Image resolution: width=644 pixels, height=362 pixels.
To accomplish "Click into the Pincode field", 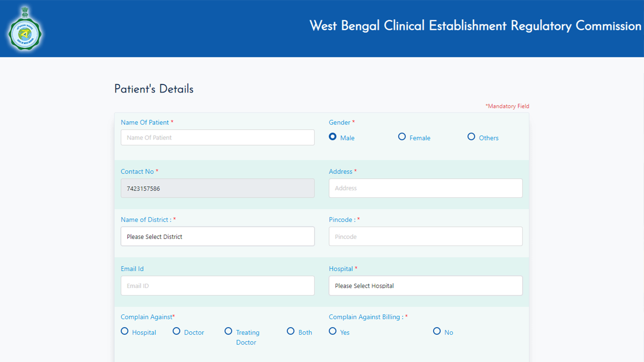I will [426, 237].
